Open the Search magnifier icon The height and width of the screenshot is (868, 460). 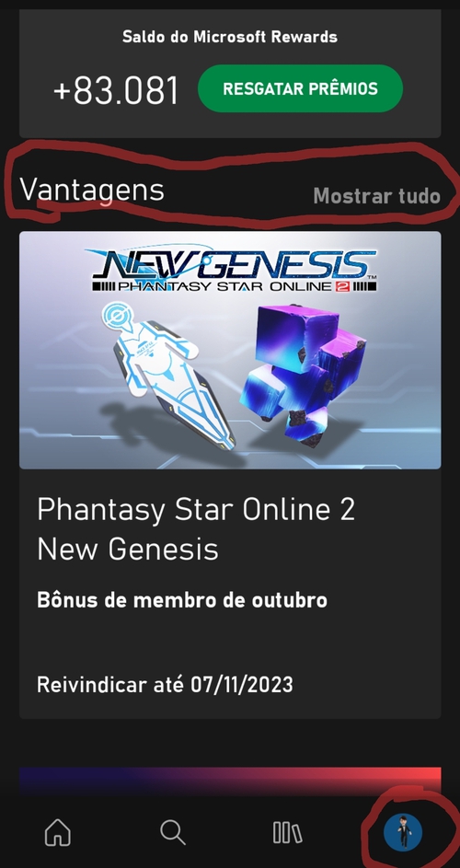click(x=173, y=832)
